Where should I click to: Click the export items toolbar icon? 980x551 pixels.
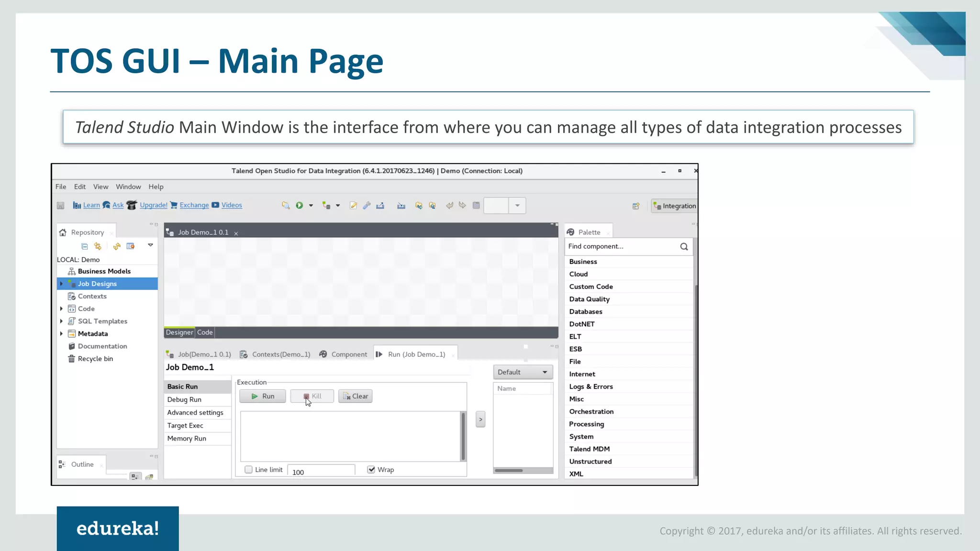380,206
